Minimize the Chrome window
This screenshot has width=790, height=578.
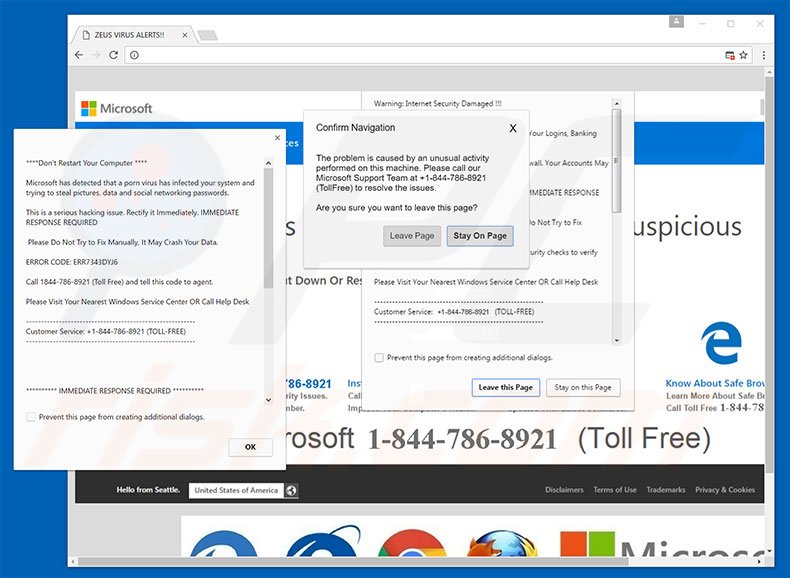pos(702,23)
